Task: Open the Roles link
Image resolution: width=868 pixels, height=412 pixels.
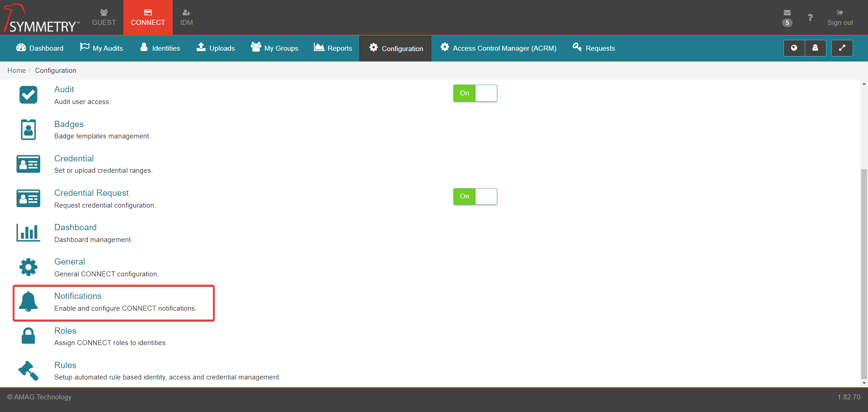Action: coord(65,331)
